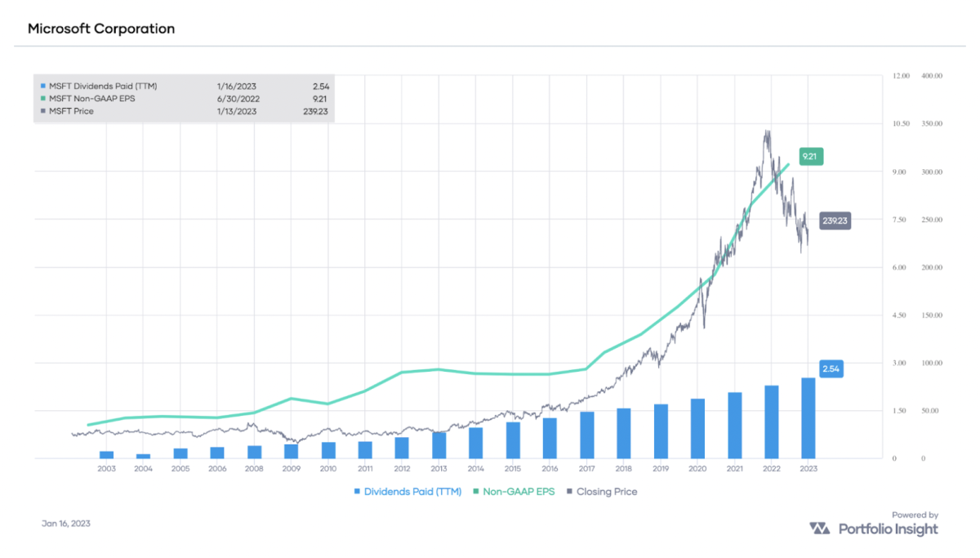Open the Portfolio Insight link

tap(888, 529)
